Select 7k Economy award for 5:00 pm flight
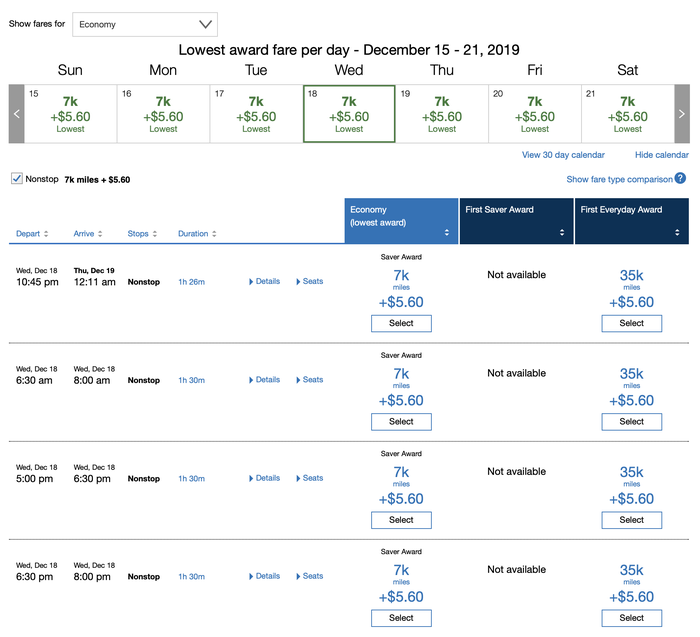Image resolution: width=700 pixels, height=637 pixels. (x=401, y=520)
